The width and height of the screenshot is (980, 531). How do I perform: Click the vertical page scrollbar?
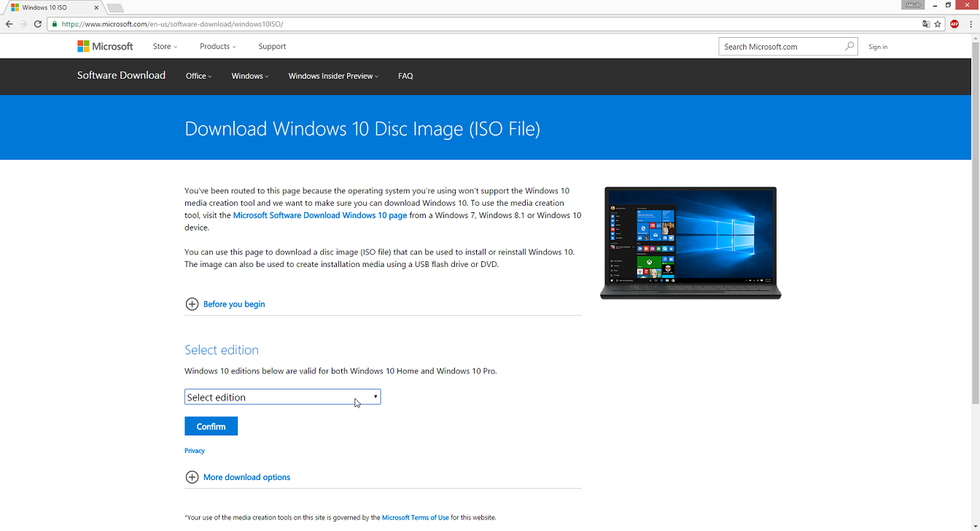[976, 222]
